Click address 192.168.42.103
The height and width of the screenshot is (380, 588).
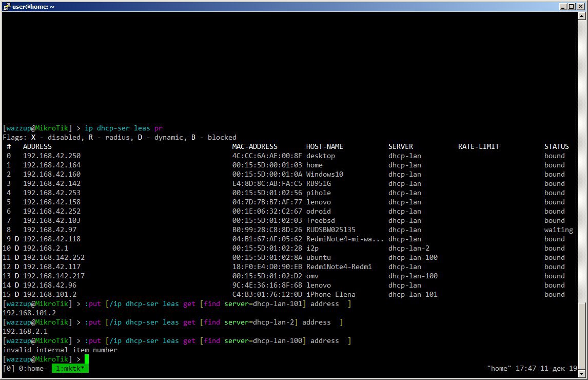tap(52, 220)
